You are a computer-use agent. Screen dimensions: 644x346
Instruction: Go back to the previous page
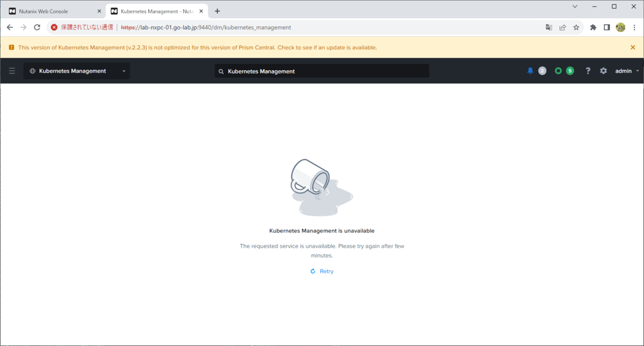[x=10, y=27]
